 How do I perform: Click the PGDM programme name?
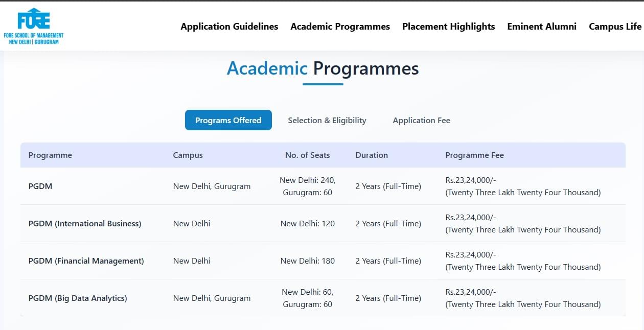40,186
